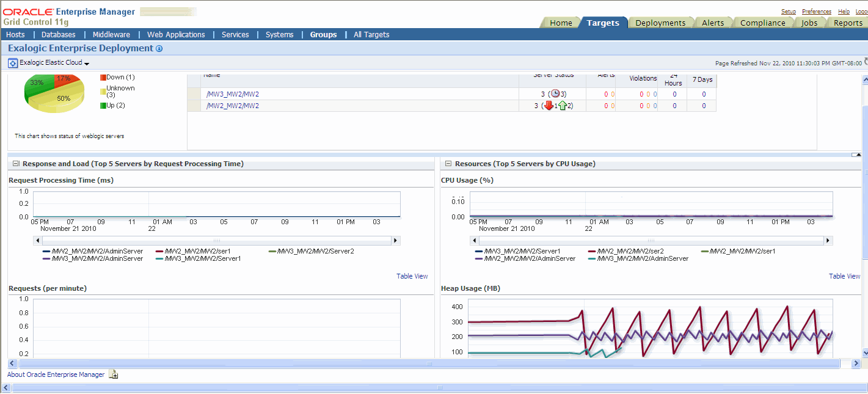Switch to the Compliance tab

coord(763,23)
